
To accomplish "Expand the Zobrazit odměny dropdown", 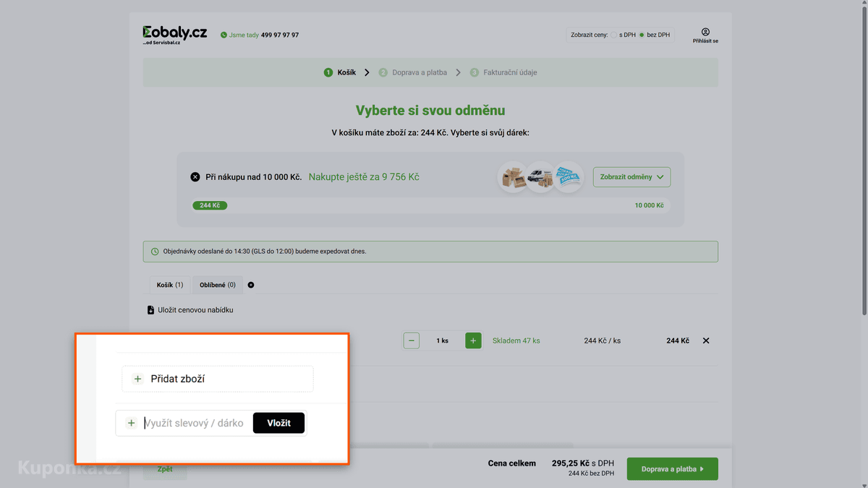I will point(631,177).
